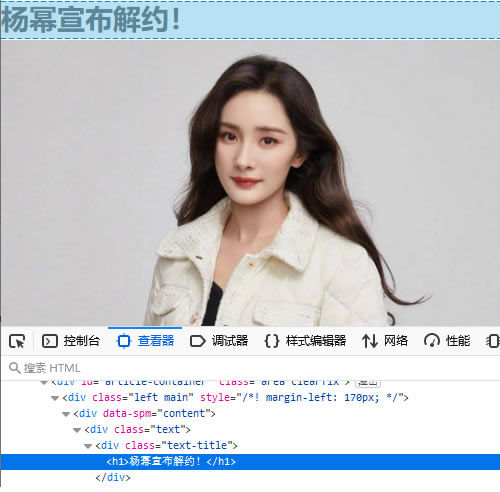Click the performance gauge icon

(432, 341)
